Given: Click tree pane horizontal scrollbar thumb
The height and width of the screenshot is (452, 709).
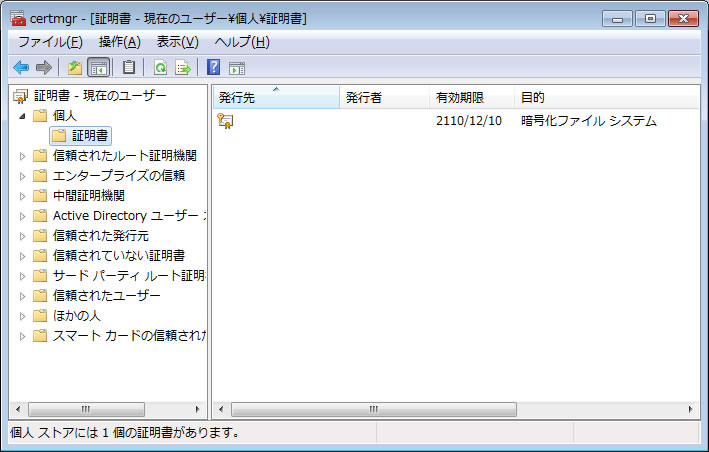Looking at the screenshot, I should coord(86,410).
